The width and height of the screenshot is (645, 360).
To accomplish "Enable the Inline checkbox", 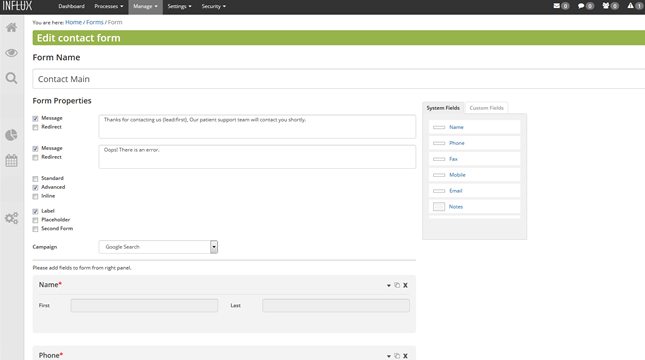I will coord(35,196).
